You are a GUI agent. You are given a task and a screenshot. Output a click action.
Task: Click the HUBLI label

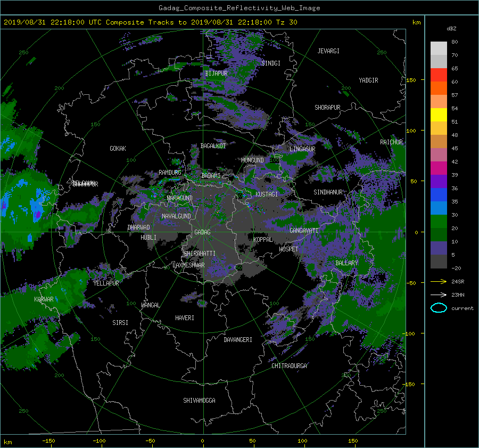pyautogui.click(x=148, y=238)
